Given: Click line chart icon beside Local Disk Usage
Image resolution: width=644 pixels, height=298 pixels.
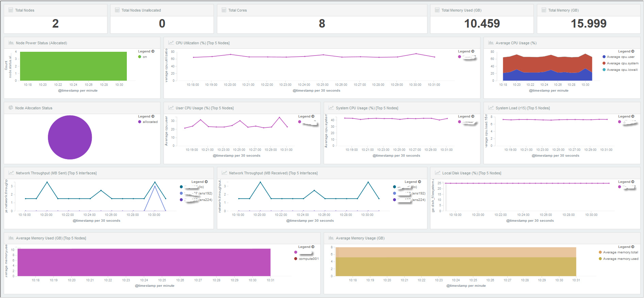Looking at the screenshot, I should tap(437, 173).
